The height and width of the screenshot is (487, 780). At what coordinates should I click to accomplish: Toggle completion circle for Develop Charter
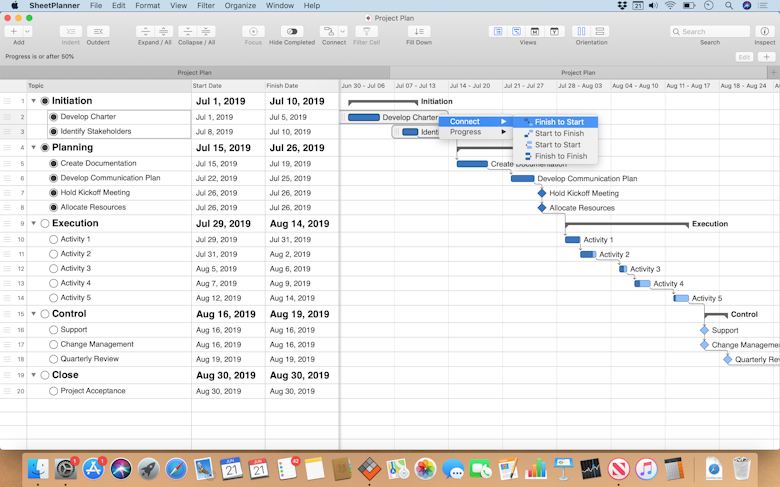pos(54,117)
